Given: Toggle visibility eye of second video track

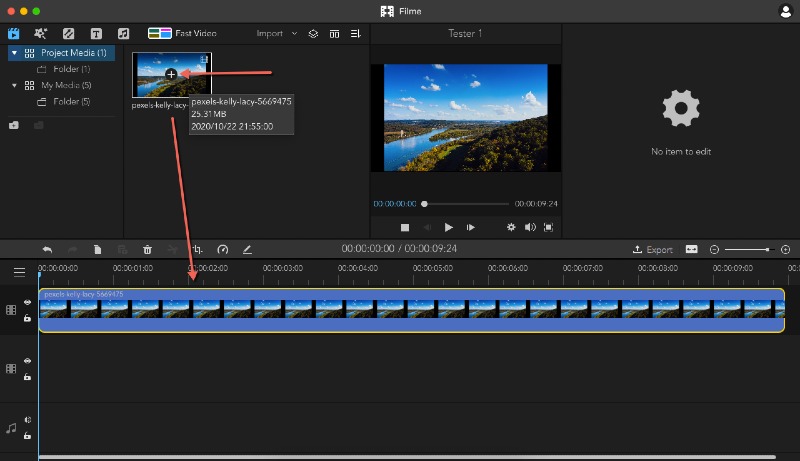Looking at the screenshot, I should [x=28, y=361].
